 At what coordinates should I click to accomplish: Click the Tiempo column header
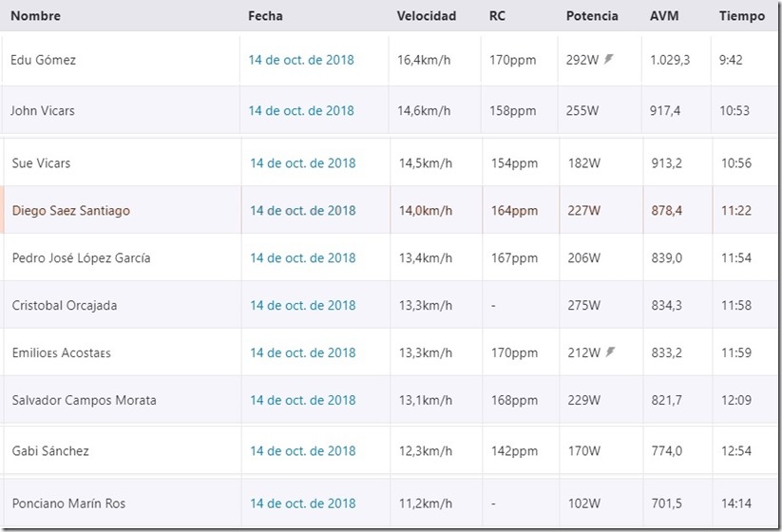tap(741, 15)
